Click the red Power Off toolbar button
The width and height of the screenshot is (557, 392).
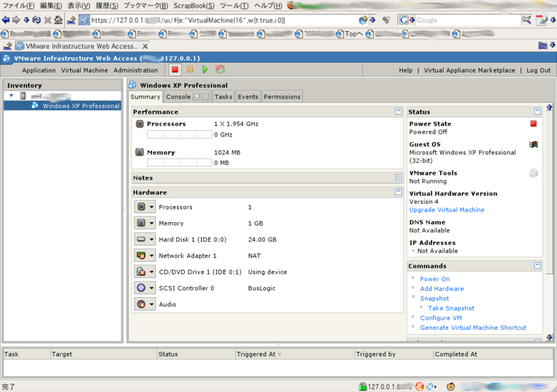pos(175,70)
